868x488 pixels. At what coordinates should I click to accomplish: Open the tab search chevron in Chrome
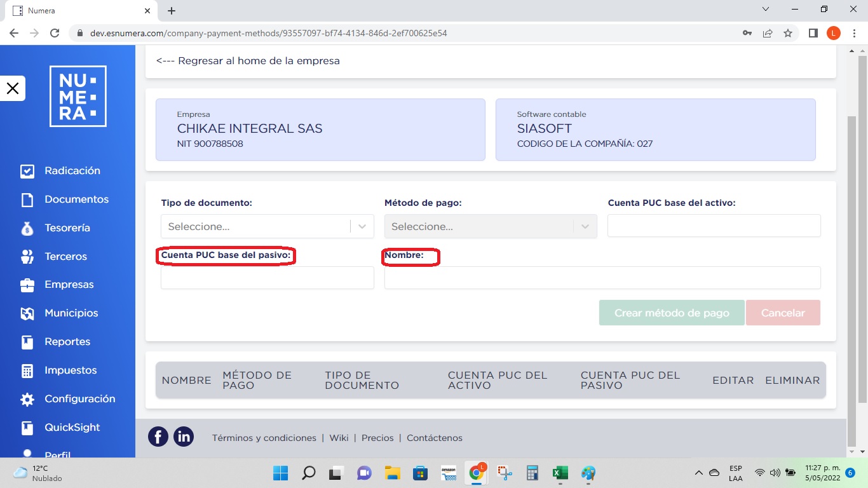[766, 10]
